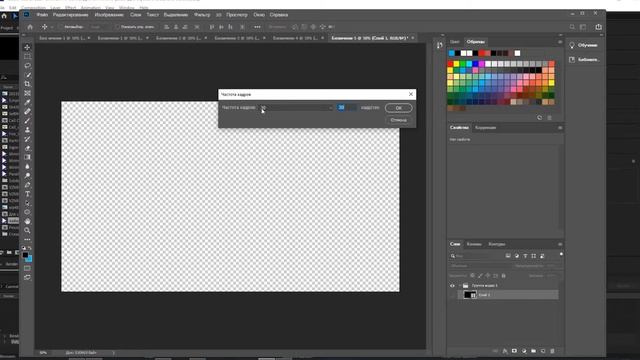Select the Eyedropper tool
The image size is (640, 360).
click(27, 102)
